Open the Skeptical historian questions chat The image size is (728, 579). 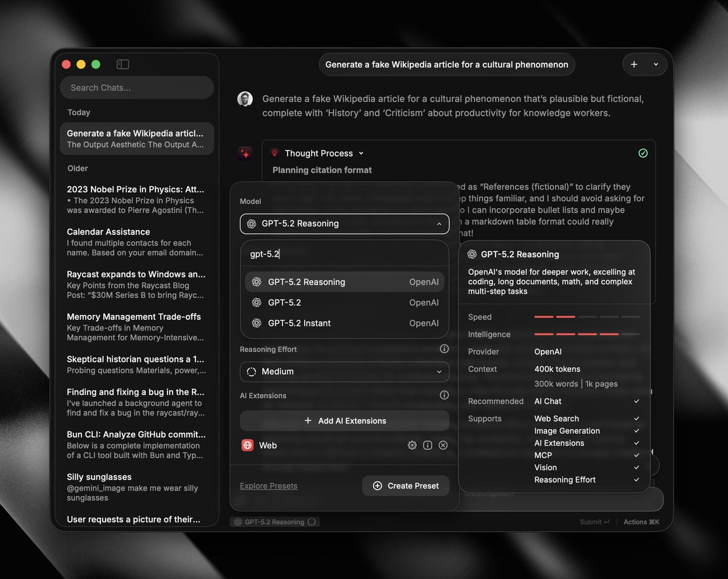click(137, 365)
